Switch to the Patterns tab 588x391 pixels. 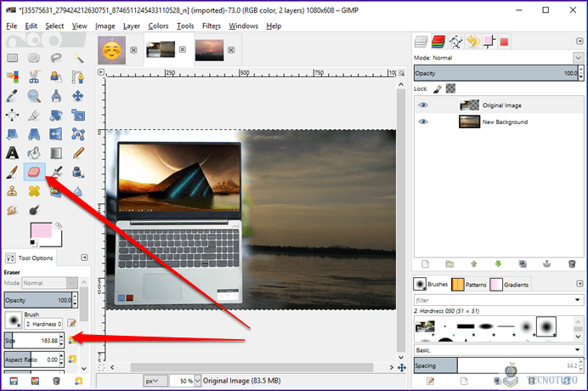(x=469, y=285)
